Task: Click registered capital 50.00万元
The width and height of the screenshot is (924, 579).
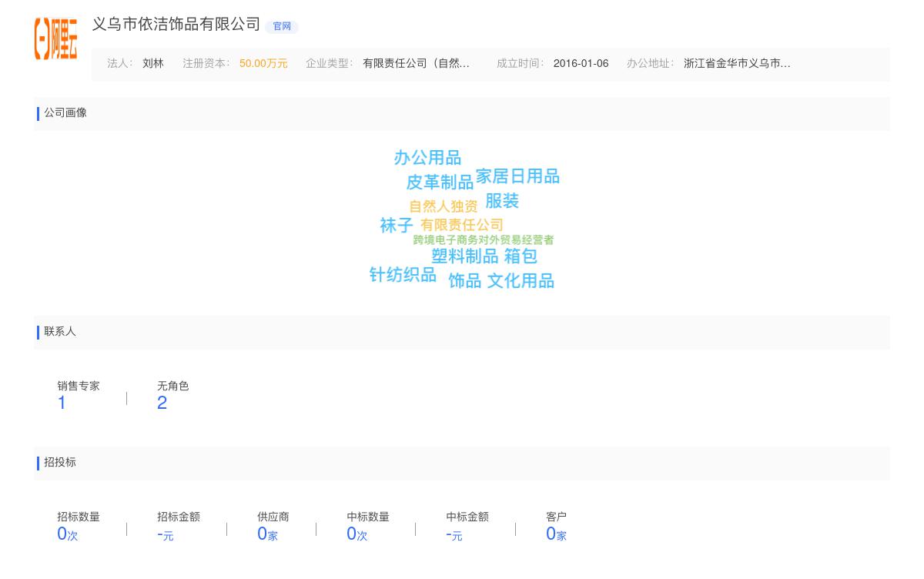Action: tap(263, 64)
